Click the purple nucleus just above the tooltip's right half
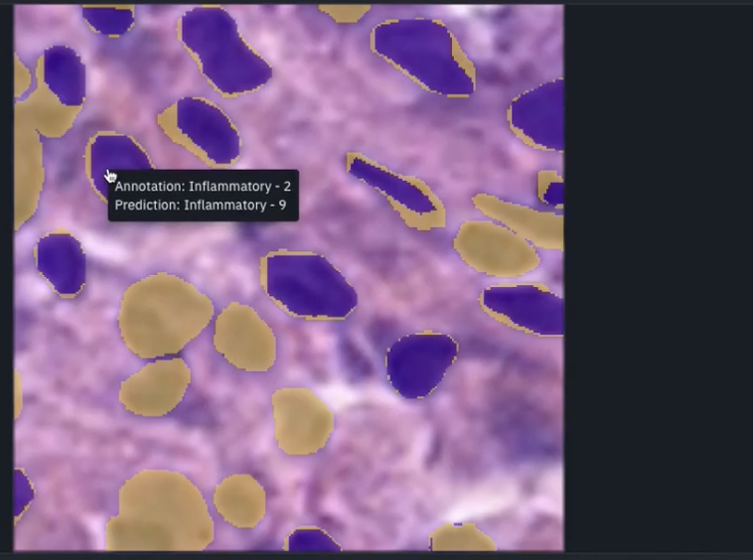Viewport: 753px width, 560px height. coord(201,130)
